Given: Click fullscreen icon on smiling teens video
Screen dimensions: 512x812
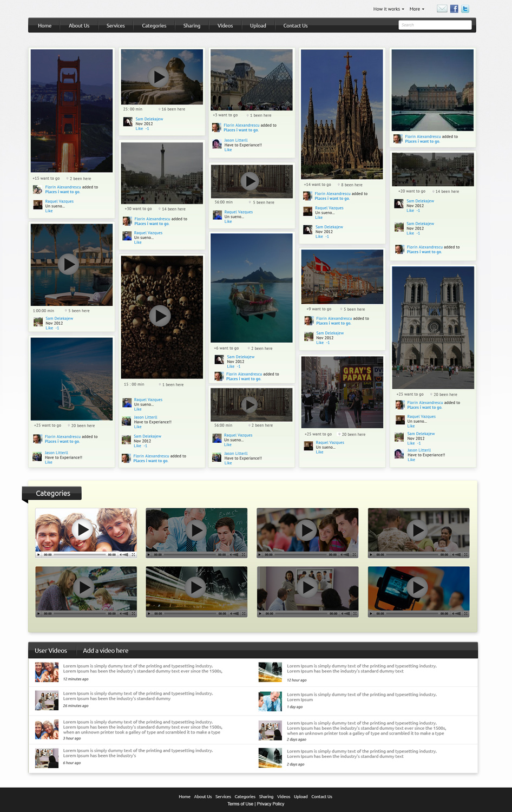Looking at the screenshot, I should pyautogui.click(x=133, y=555).
